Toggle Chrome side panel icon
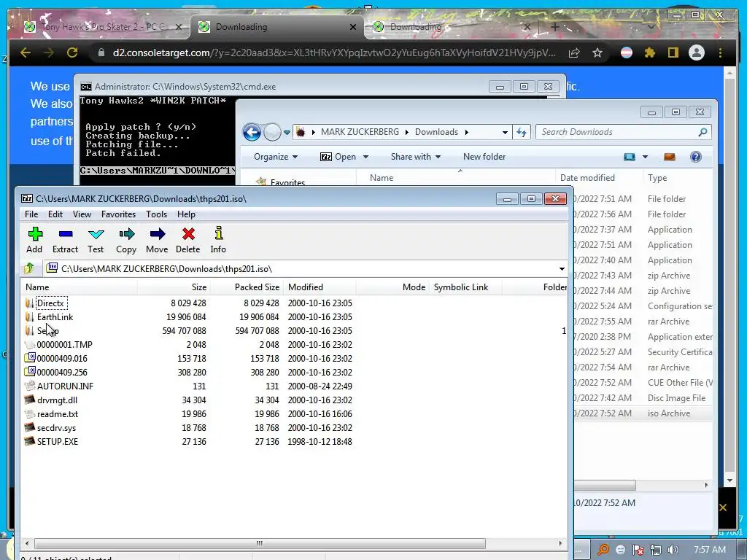The width and height of the screenshot is (747, 560). pyautogui.click(x=673, y=52)
